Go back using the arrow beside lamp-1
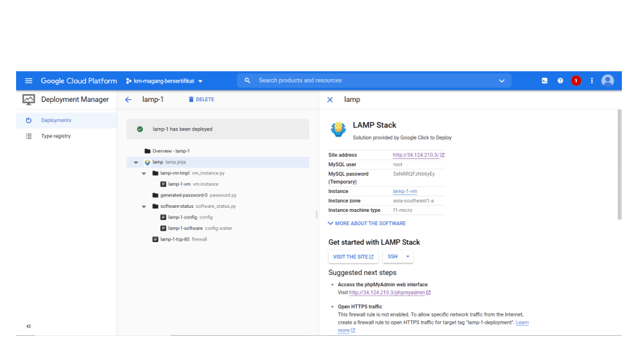This screenshot has height=362, width=644. (x=128, y=100)
